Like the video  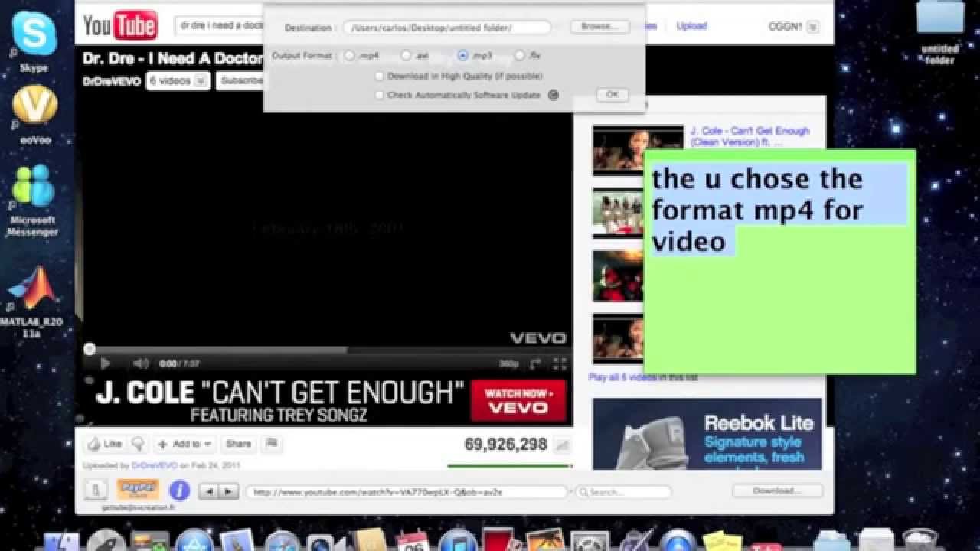tap(104, 444)
